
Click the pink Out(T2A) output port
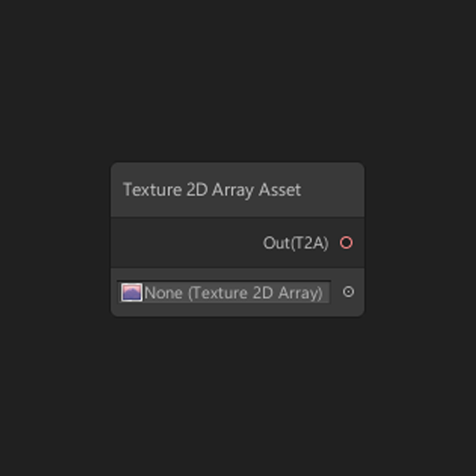(x=346, y=243)
